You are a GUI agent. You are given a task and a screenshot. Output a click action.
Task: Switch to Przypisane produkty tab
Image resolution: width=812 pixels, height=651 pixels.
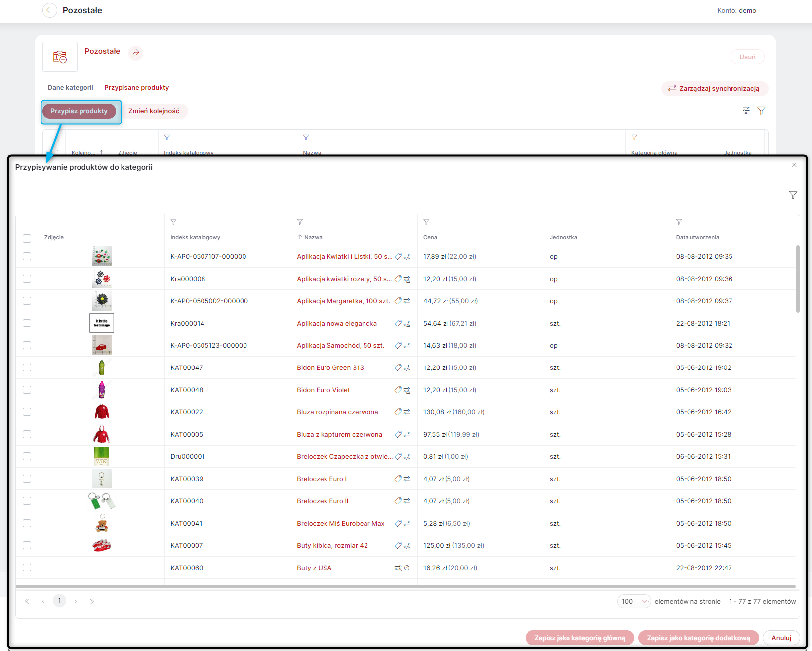(x=137, y=87)
